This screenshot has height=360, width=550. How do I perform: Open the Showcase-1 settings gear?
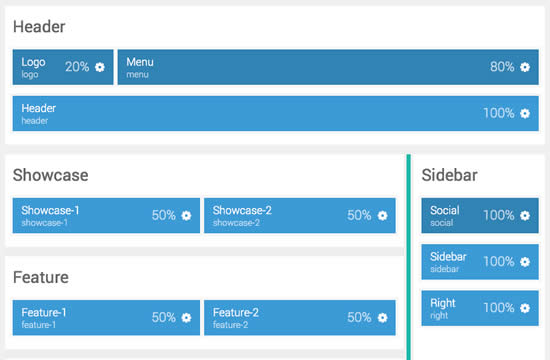point(186,215)
